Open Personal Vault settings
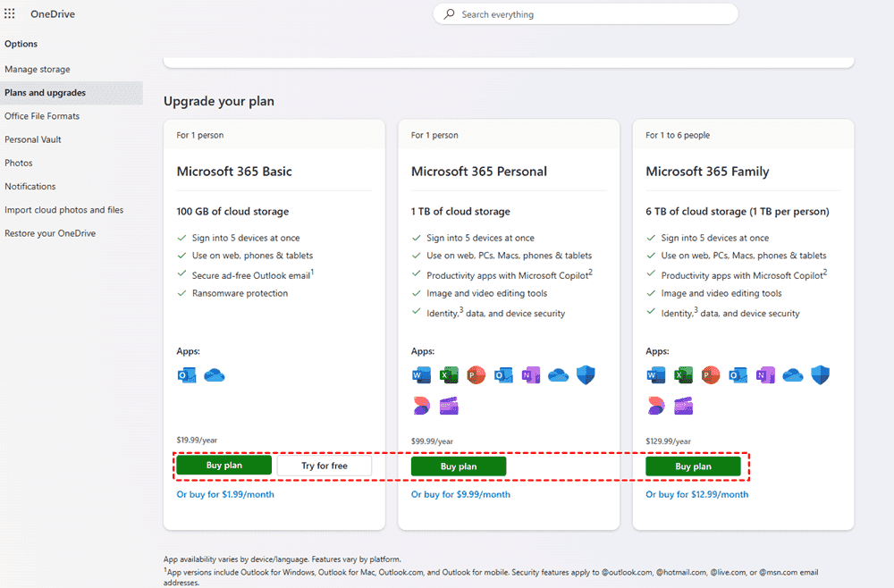The height and width of the screenshot is (588, 894). tap(72, 139)
